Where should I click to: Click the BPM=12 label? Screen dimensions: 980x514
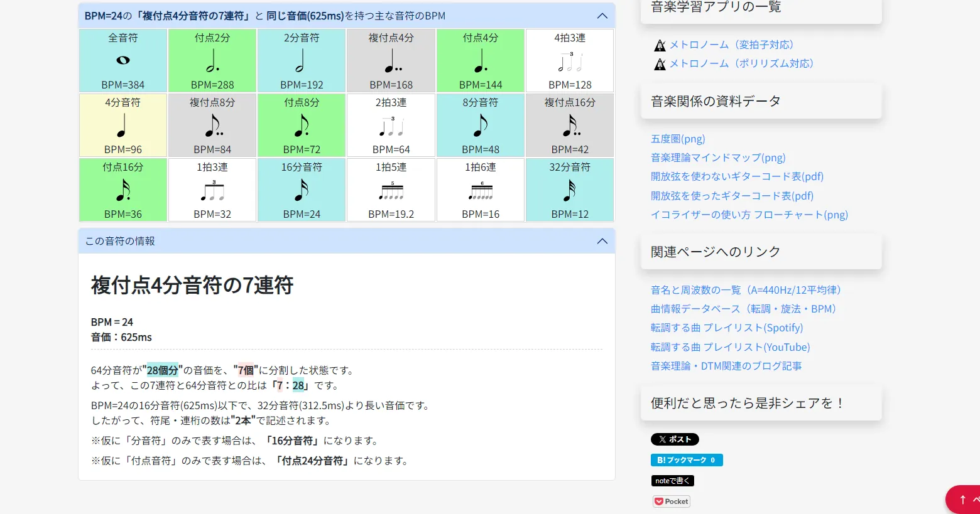(x=570, y=214)
